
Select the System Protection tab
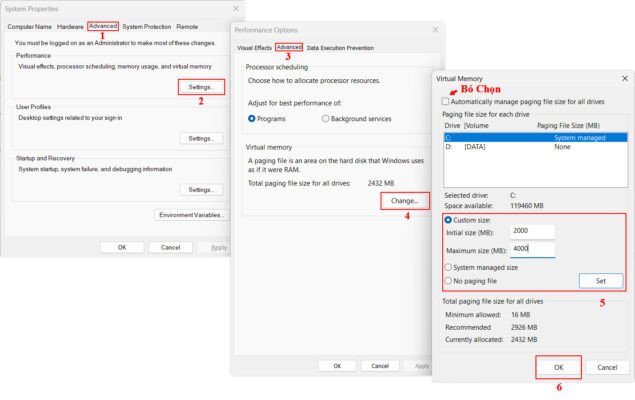(146, 26)
